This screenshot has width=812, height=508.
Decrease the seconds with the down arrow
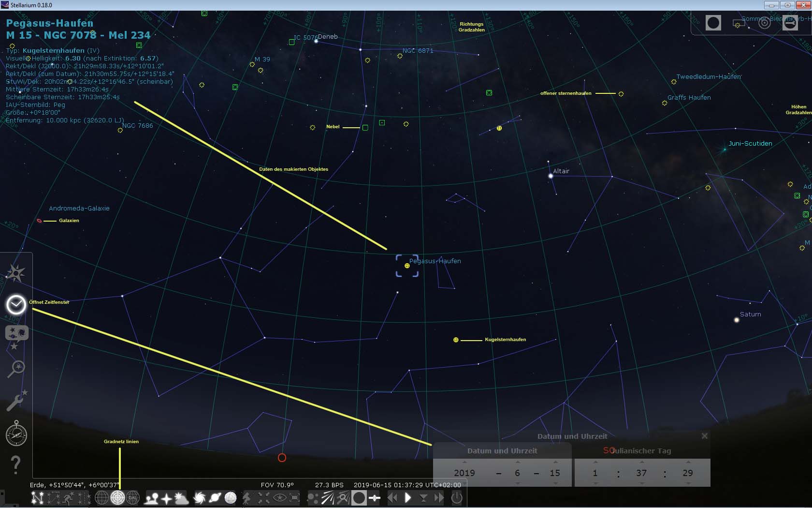click(x=688, y=483)
